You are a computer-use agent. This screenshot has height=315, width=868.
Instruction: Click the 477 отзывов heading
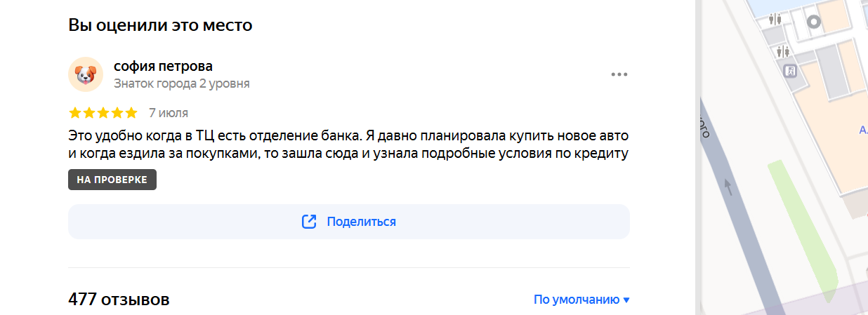coord(119,300)
